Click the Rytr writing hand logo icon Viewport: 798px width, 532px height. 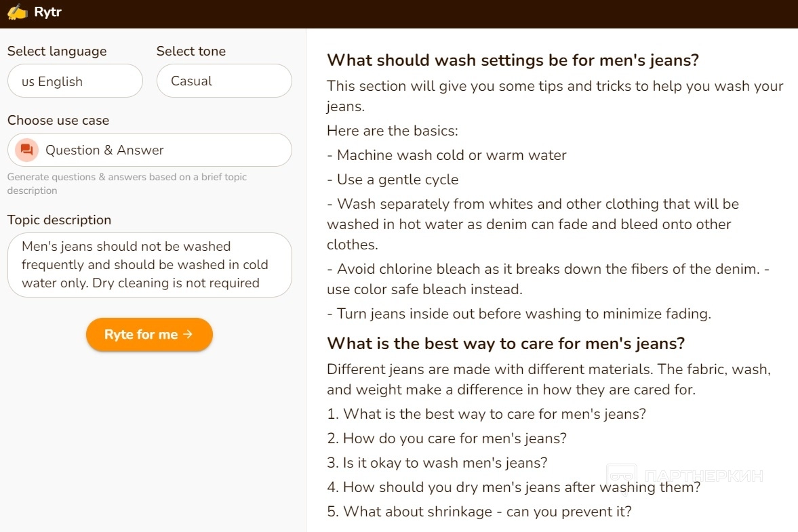click(17, 12)
